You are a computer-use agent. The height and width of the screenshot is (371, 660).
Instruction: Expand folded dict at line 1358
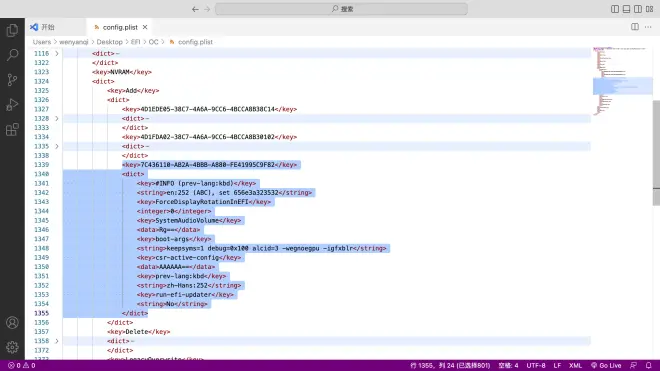(57, 341)
